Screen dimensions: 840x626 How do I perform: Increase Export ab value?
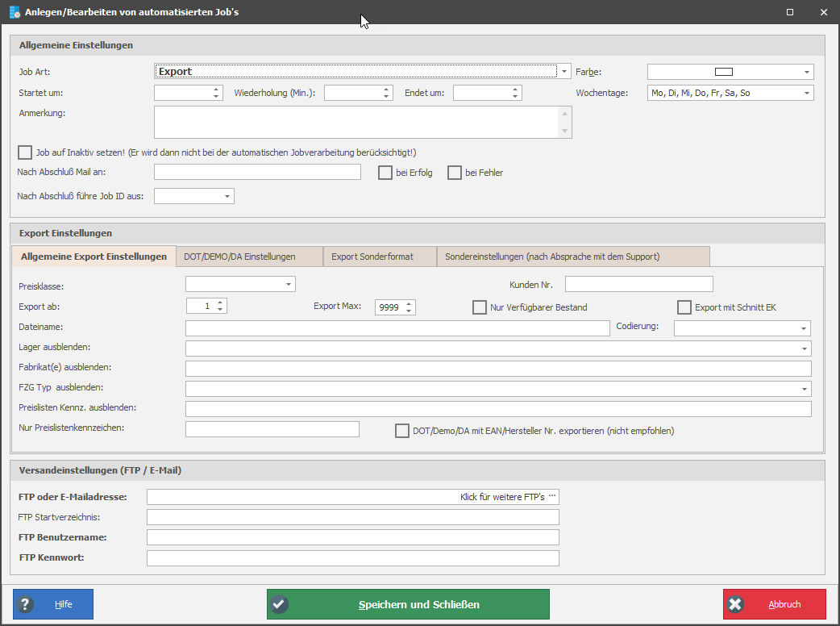220,303
